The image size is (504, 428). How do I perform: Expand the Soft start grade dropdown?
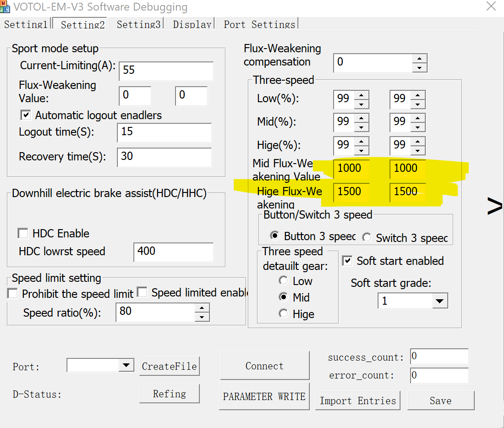tap(439, 301)
